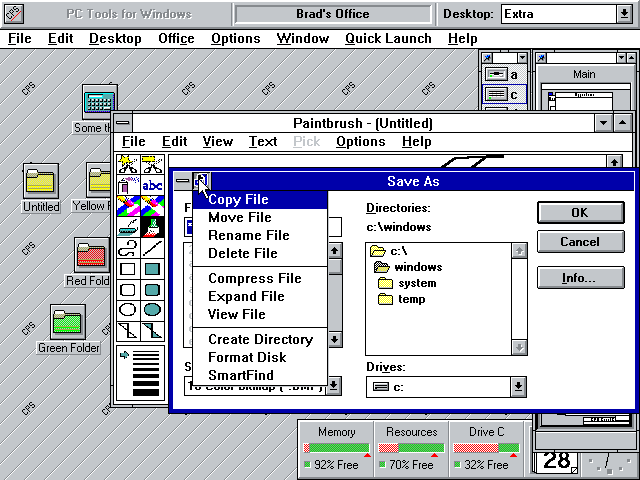Open the Drives dropdown arrow
Screen dimensions: 640x480
click(x=518, y=387)
